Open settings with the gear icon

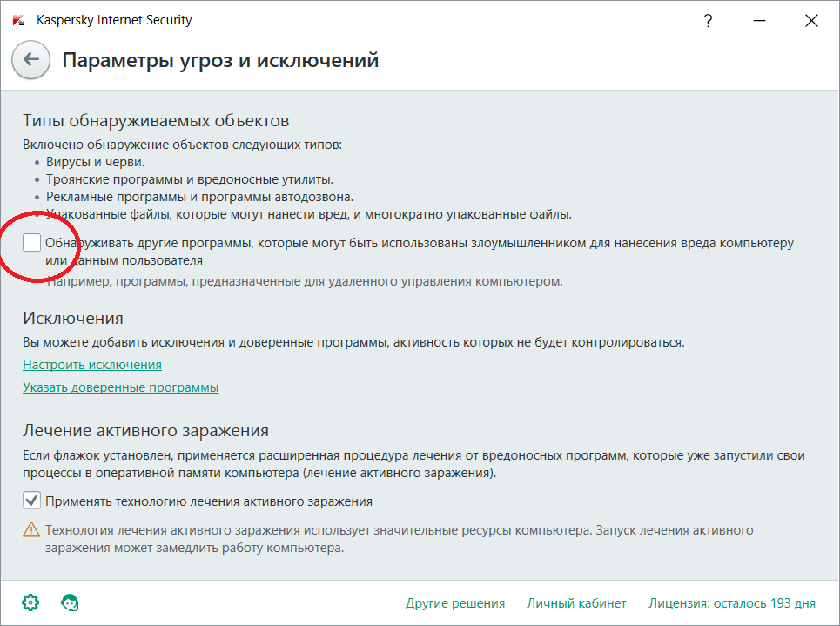[30, 602]
